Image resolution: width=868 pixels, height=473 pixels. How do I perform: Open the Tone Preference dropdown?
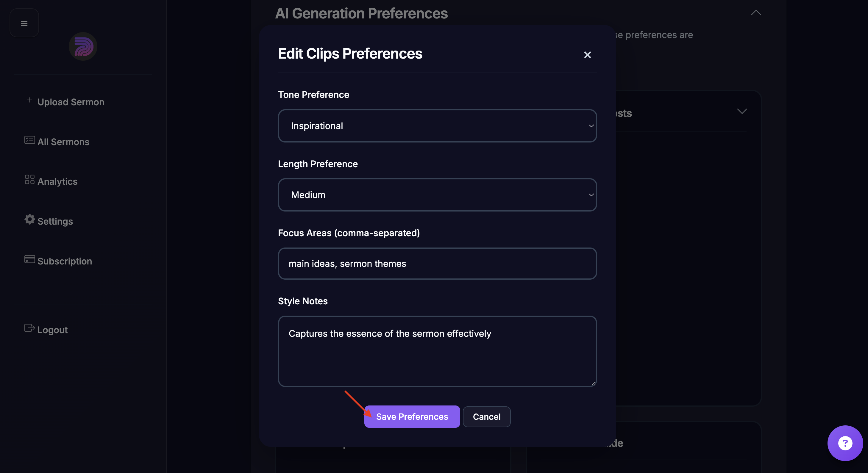(x=437, y=126)
